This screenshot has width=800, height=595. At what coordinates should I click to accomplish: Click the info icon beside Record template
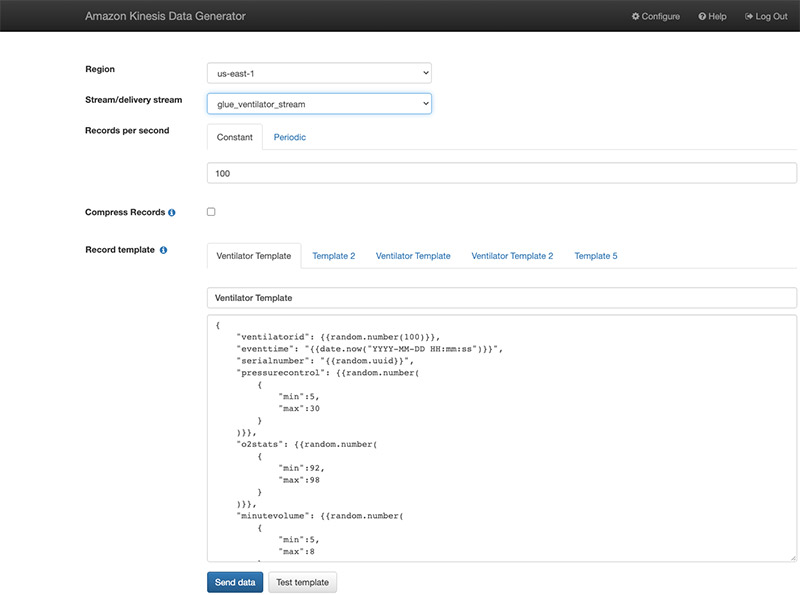pyautogui.click(x=163, y=250)
